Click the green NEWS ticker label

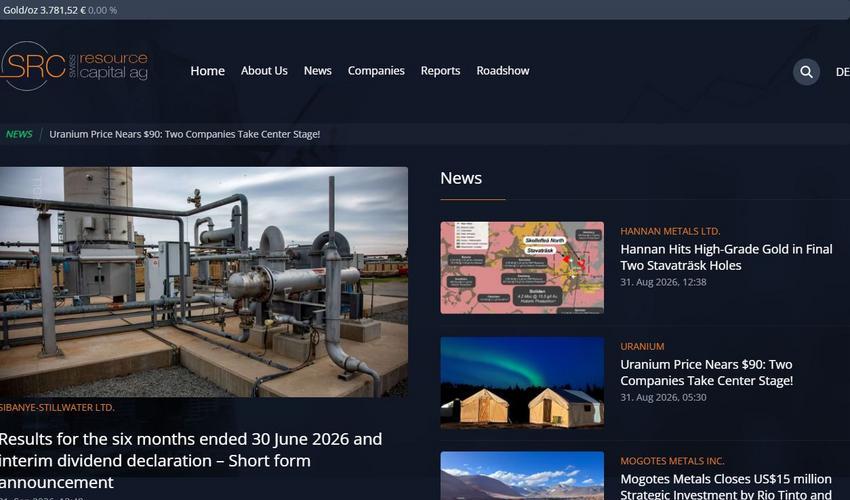[19, 134]
